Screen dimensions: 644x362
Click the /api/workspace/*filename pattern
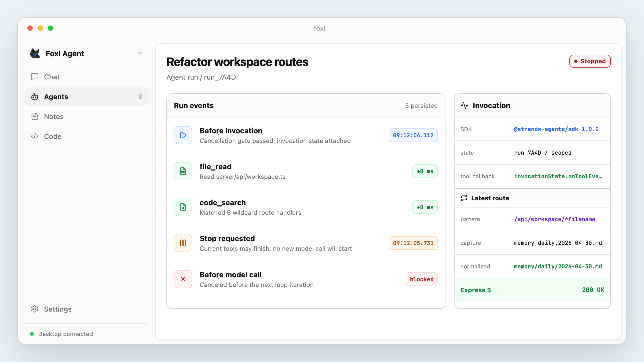tap(554, 219)
